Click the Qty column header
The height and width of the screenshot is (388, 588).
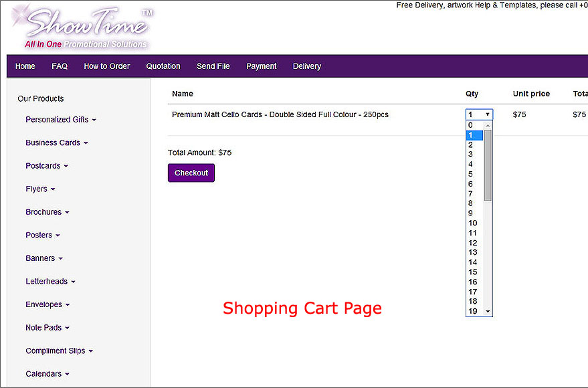point(472,94)
